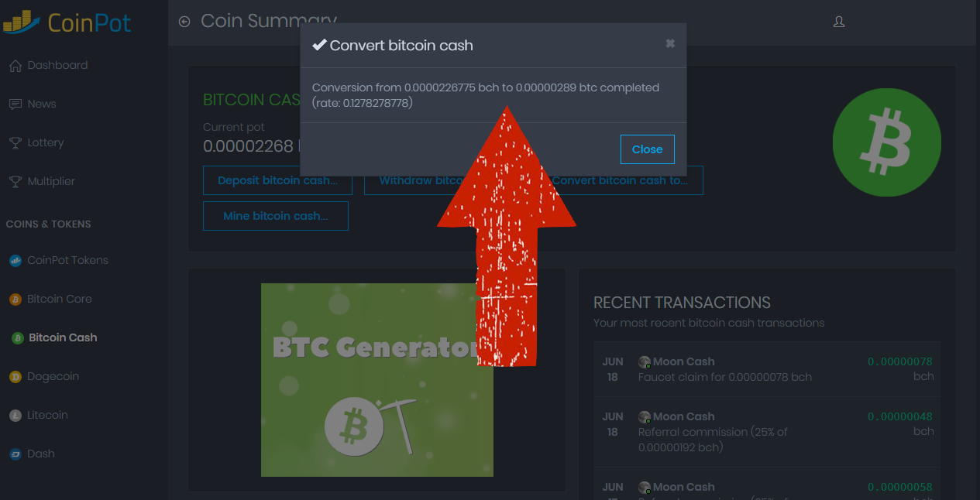
Task: Open the Lottery page
Action: pyautogui.click(x=36, y=143)
